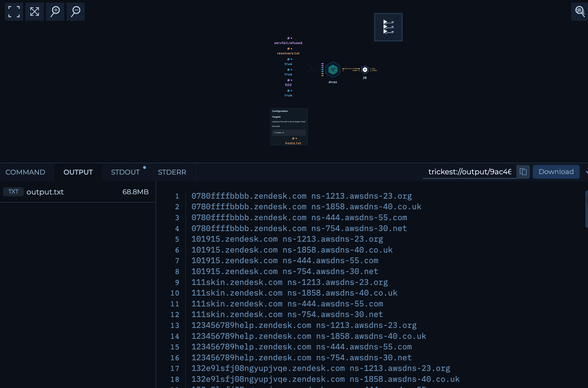Click the line number 10 in gutter
The image size is (588, 388).
coord(175,293)
